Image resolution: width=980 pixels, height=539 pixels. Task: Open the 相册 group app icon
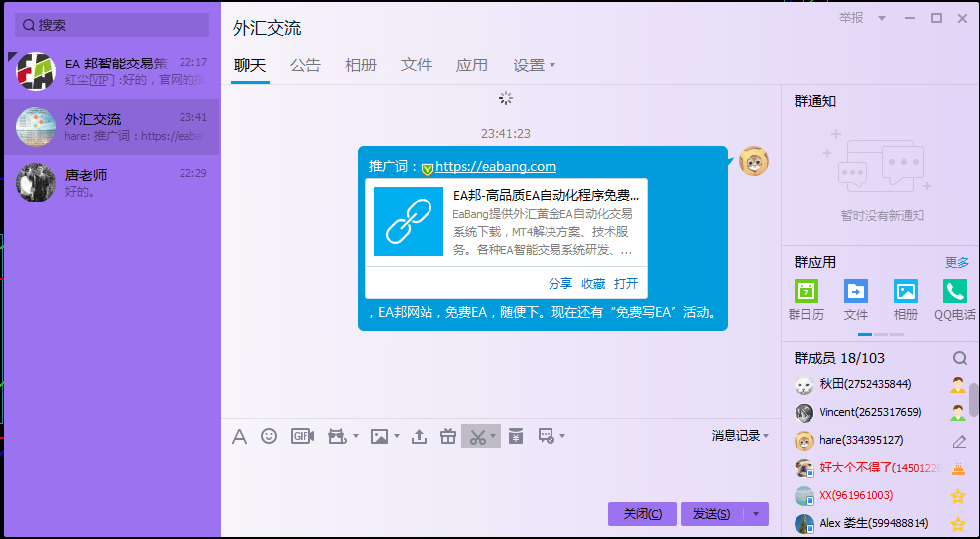(905, 292)
